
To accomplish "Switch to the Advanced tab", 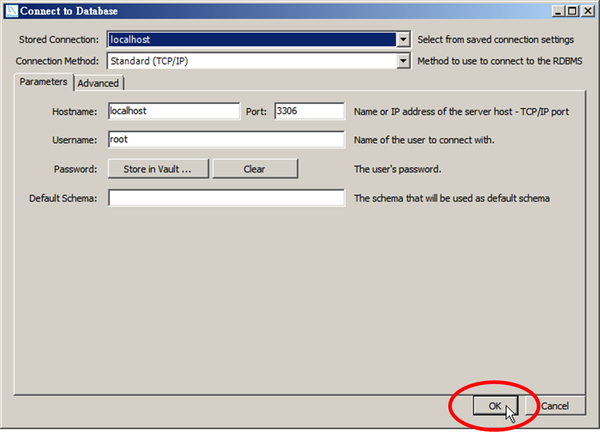I will pyautogui.click(x=98, y=83).
